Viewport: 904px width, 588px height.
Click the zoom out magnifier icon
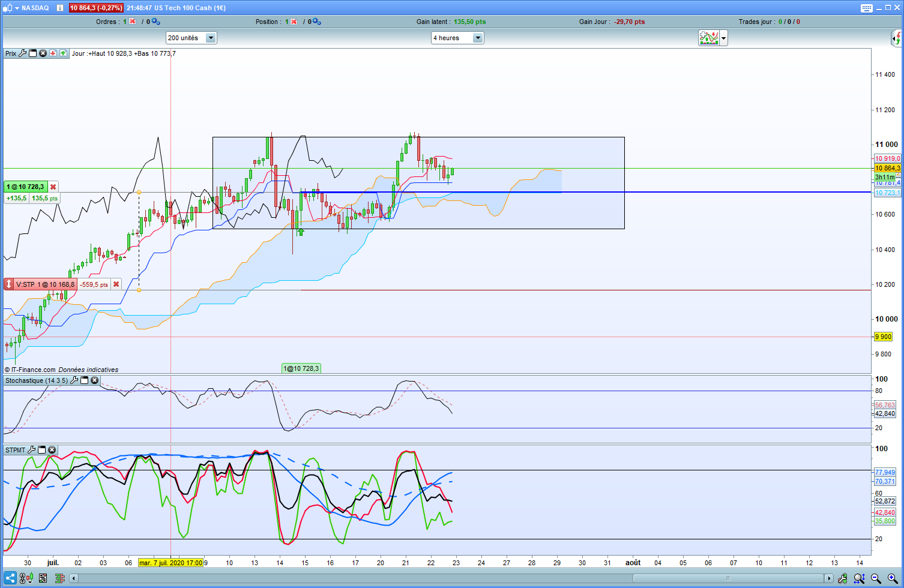coord(876,578)
